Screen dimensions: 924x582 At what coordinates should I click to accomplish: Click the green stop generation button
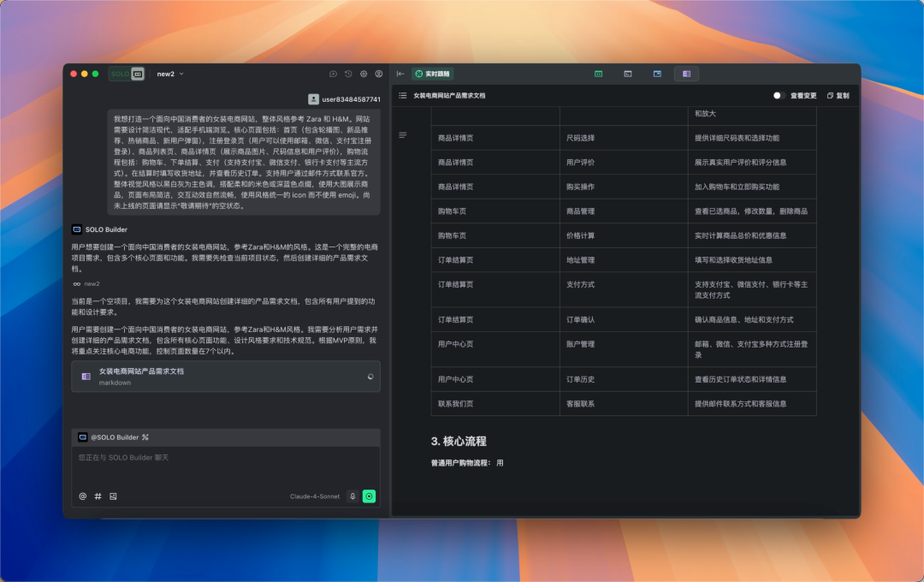click(369, 496)
